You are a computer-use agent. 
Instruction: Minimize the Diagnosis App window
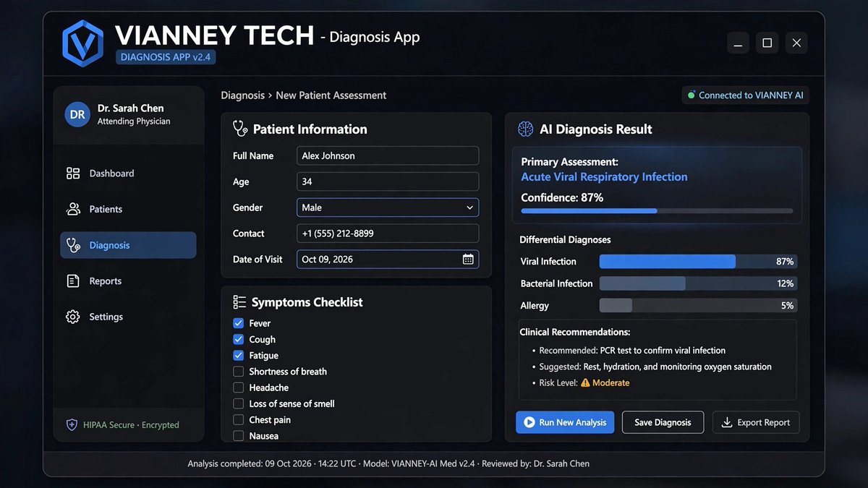pos(738,43)
